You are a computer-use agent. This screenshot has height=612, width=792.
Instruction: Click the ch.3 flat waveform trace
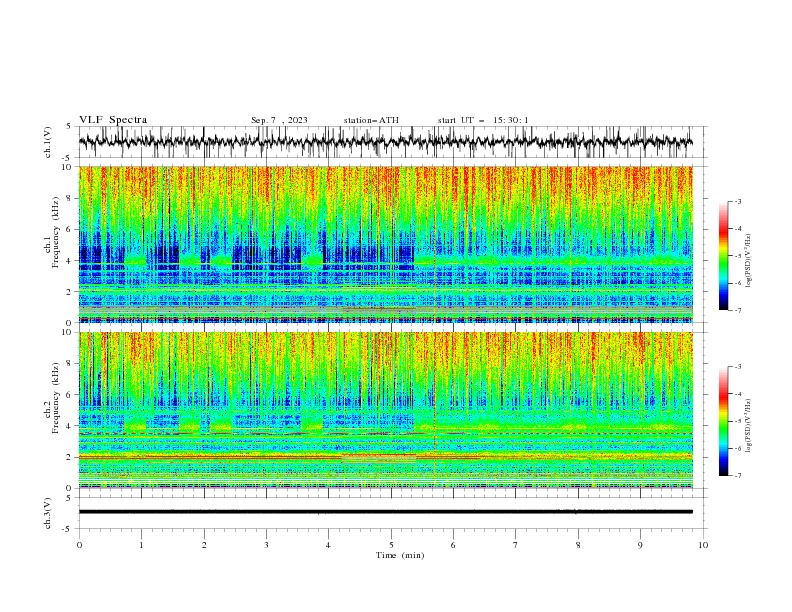point(386,512)
